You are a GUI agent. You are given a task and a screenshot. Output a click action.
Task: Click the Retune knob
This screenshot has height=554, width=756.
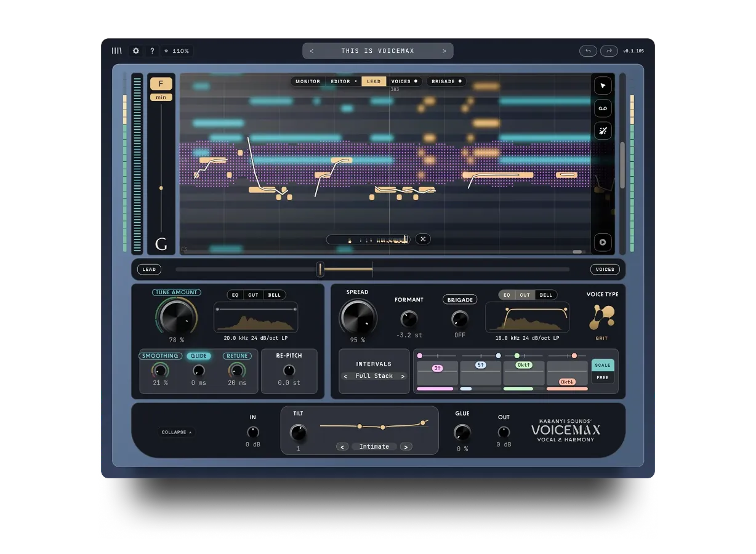[x=236, y=371]
